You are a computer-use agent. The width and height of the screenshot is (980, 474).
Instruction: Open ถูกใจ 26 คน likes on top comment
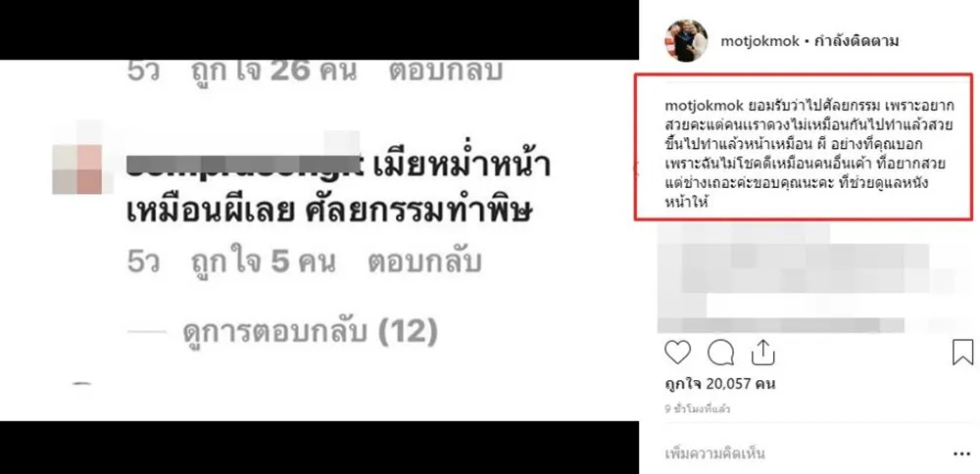click(x=273, y=71)
